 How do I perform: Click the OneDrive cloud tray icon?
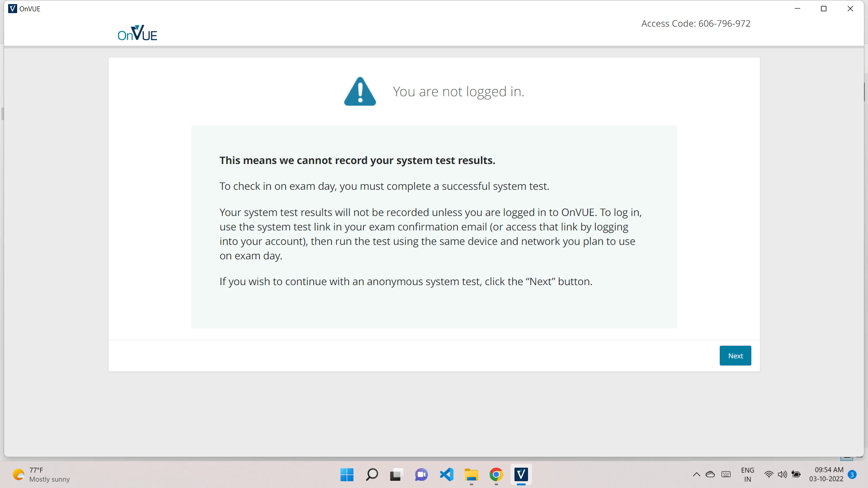pos(710,474)
